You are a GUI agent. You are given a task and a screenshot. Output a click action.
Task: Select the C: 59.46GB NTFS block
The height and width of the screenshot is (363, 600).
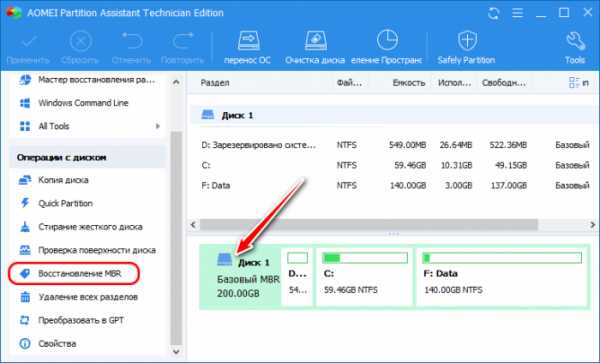[x=364, y=277]
